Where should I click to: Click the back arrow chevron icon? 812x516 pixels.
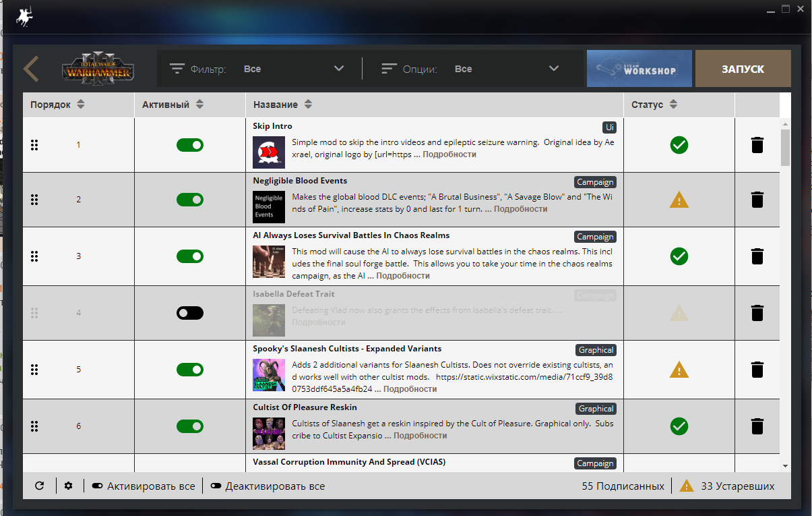[31, 69]
